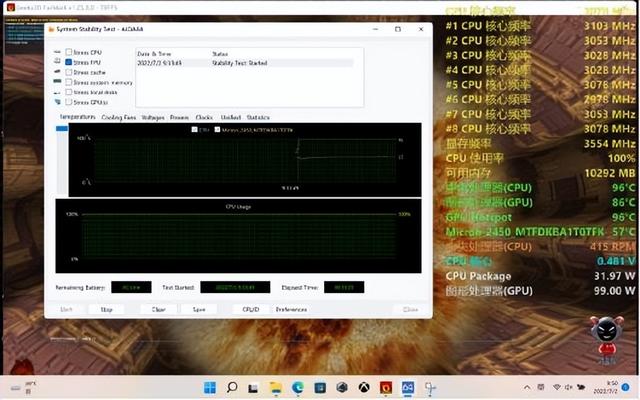Click the mascot icon on the desktop overlay
This screenshot has width=640, height=400.
click(607, 339)
